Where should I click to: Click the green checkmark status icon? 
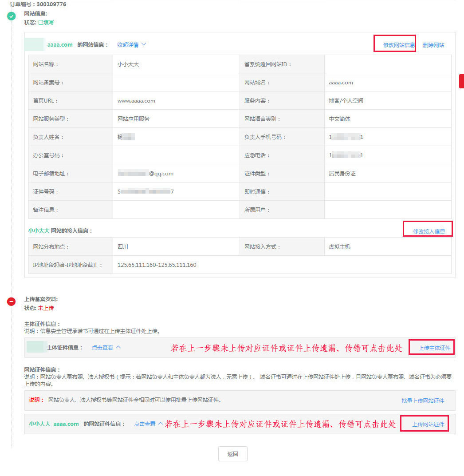point(12,16)
